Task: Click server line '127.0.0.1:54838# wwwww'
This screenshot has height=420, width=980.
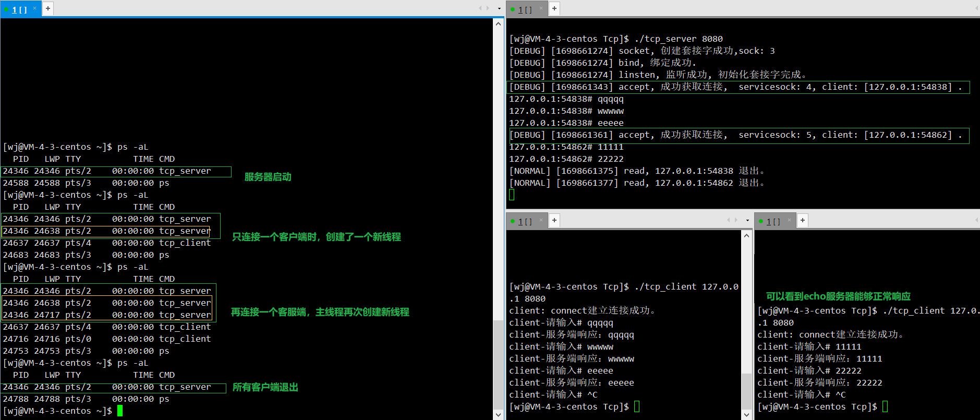Action: pos(566,111)
